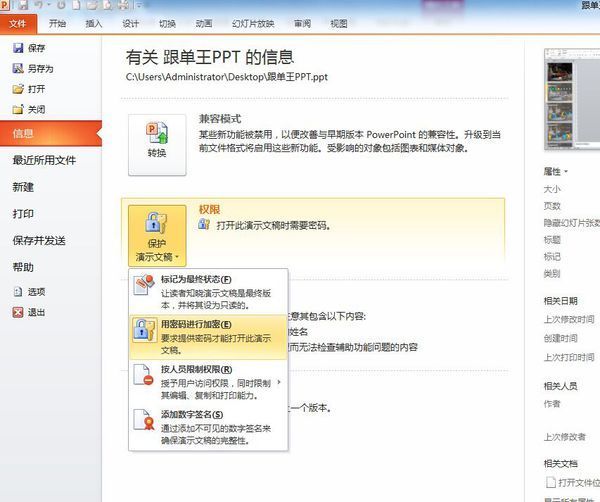Click the Save & Send (保存并发送) item
This screenshot has width=600, height=502.
pyautogui.click(x=39, y=240)
